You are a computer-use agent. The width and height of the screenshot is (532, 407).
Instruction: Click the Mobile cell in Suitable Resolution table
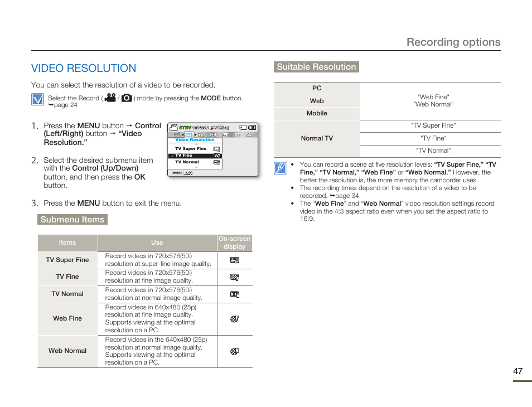[317, 113]
